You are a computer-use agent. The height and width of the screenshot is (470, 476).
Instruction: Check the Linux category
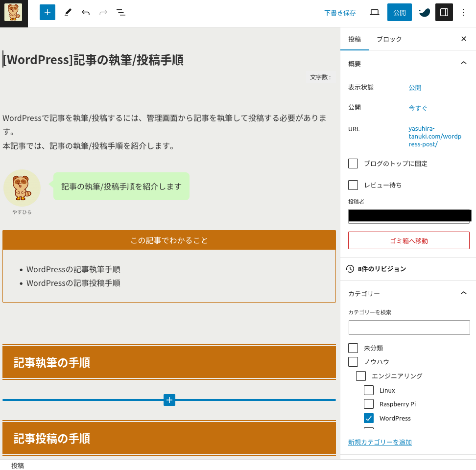pos(369,390)
